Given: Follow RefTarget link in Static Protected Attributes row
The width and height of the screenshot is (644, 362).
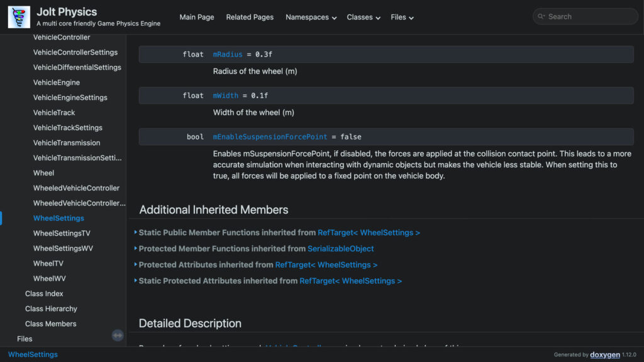Looking at the screenshot, I should pyautogui.click(x=350, y=281).
